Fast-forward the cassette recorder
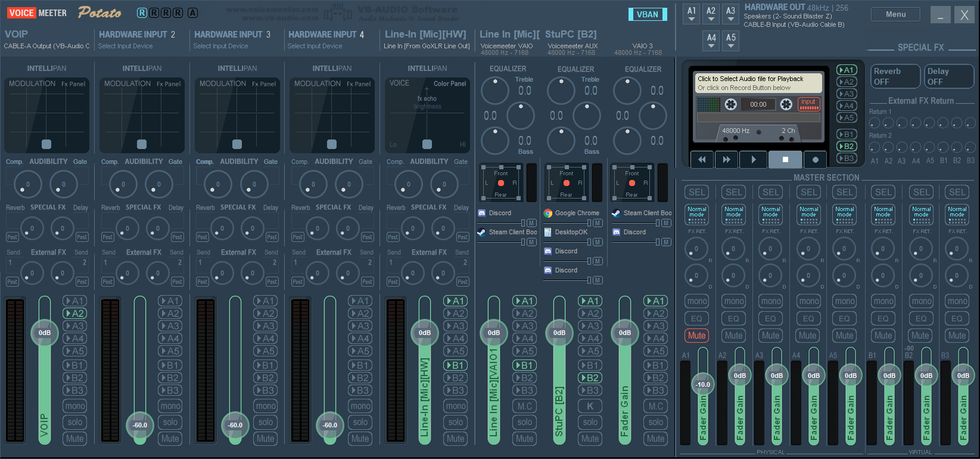Viewport: 980px width, 459px height. 726,159
